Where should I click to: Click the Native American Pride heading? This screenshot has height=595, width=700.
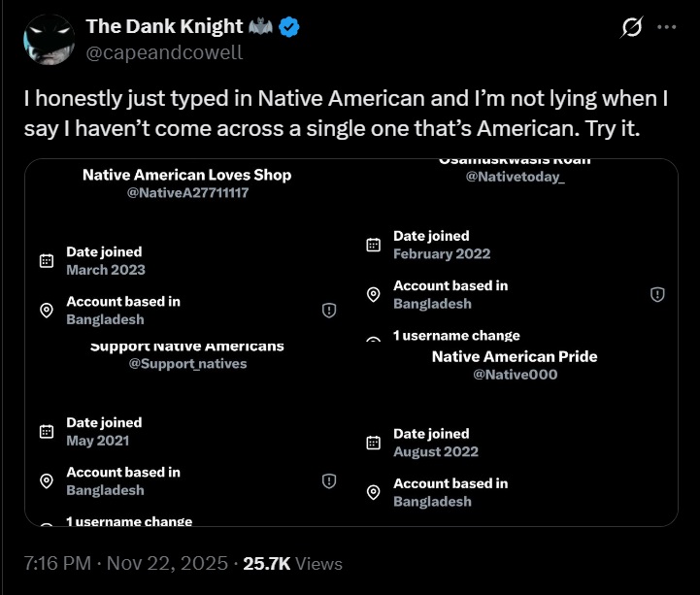[x=515, y=357]
